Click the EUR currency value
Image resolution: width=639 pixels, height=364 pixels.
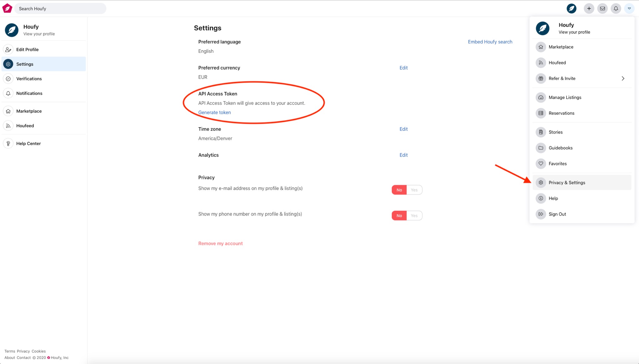point(203,77)
